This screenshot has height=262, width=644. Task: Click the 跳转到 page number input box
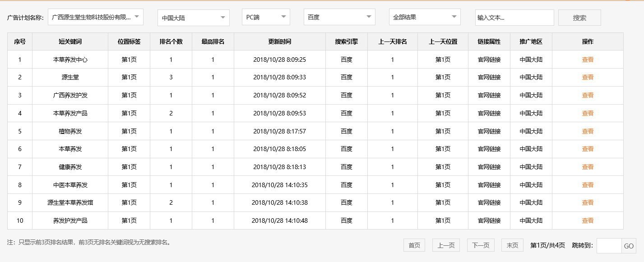pyautogui.click(x=607, y=245)
